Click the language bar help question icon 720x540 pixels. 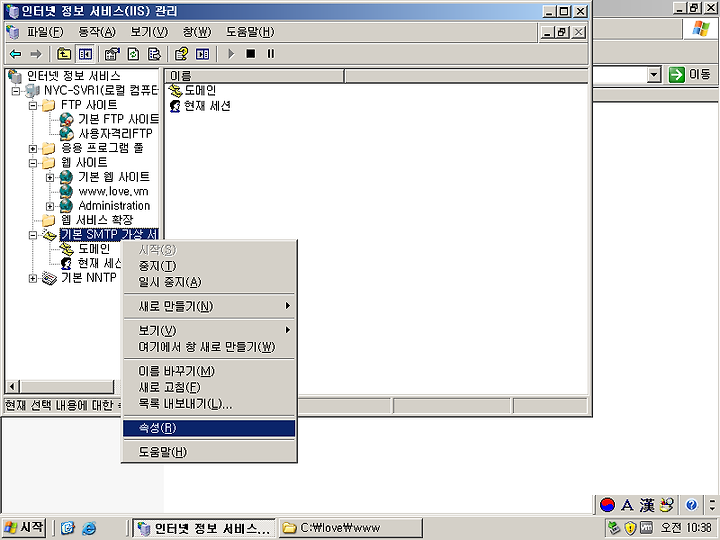pos(691,505)
